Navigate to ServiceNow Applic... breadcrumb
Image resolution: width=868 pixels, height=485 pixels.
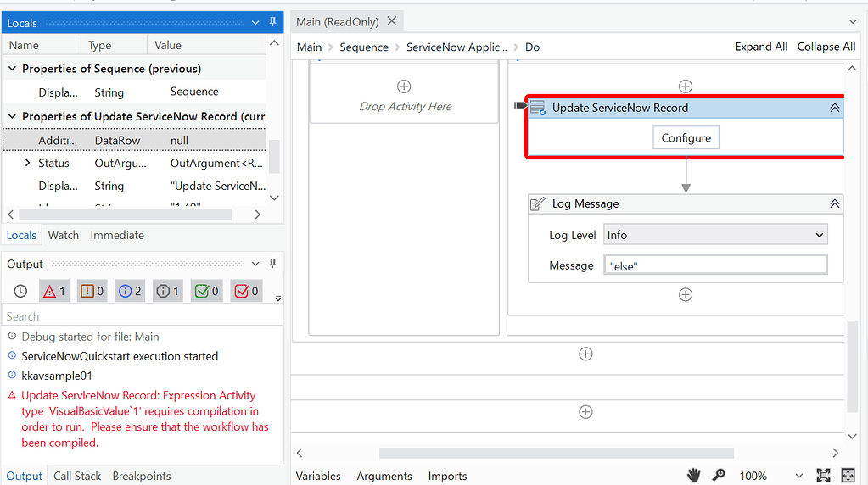click(456, 47)
